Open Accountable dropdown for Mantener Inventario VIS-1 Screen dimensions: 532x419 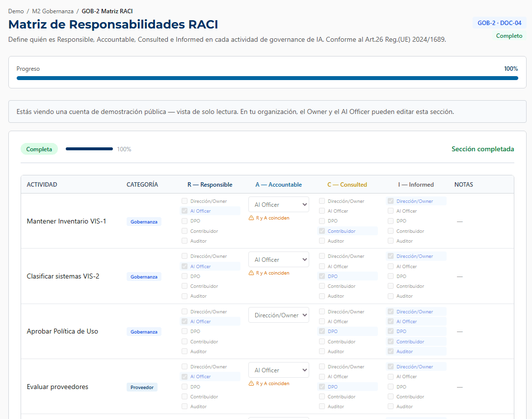[x=279, y=205]
